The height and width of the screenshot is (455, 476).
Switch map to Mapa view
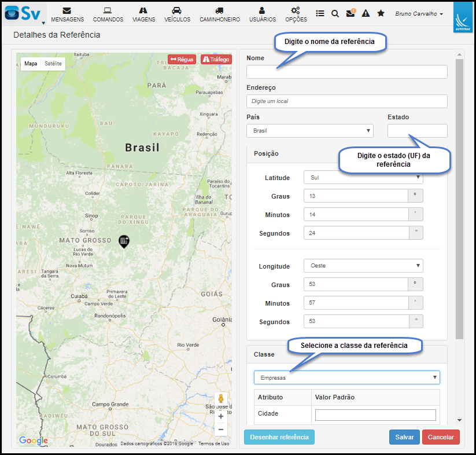pyautogui.click(x=31, y=64)
